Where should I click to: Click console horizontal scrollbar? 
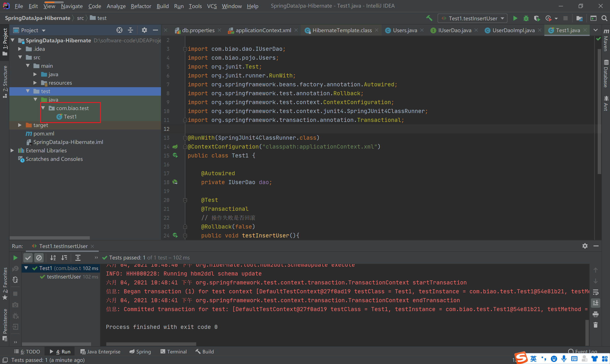click(151, 344)
